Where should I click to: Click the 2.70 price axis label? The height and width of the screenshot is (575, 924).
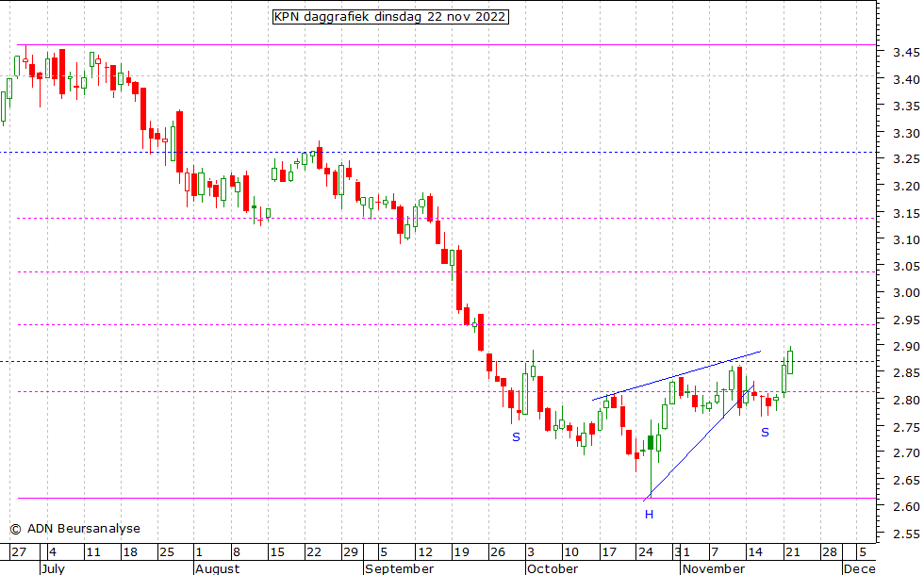coord(906,453)
